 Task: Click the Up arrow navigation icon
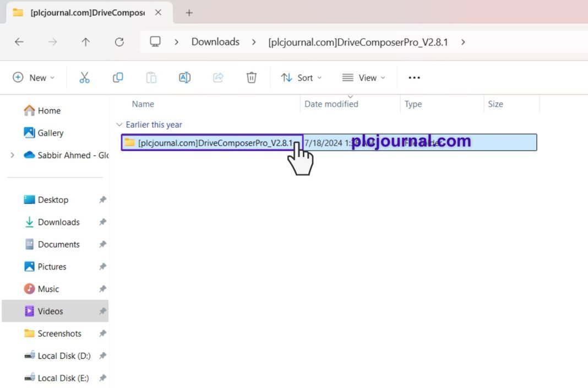[x=85, y=42]
